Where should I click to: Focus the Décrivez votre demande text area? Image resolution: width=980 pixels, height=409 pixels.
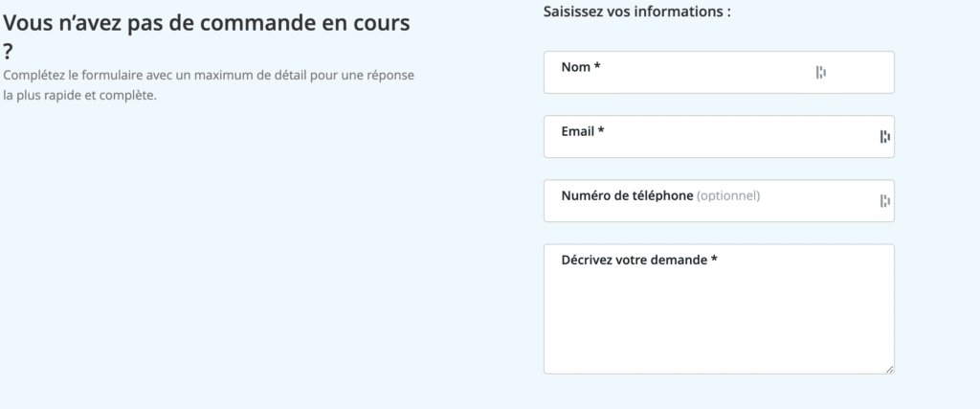719,309
